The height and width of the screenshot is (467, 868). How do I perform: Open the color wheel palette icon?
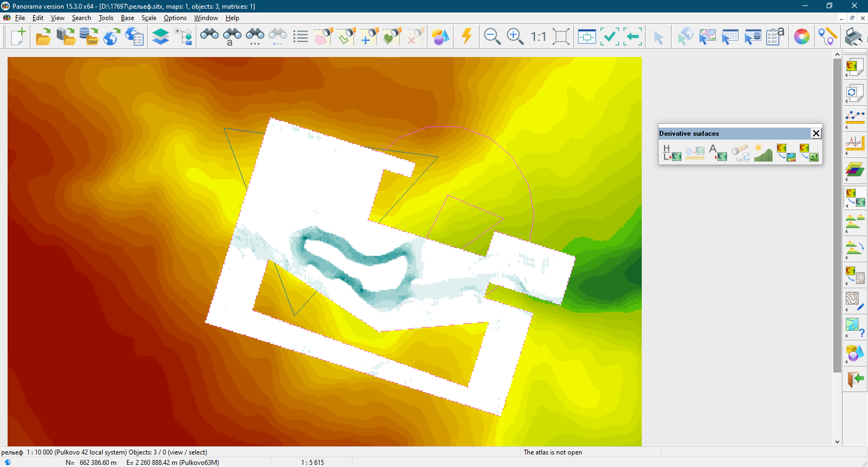tap(801, 37)
